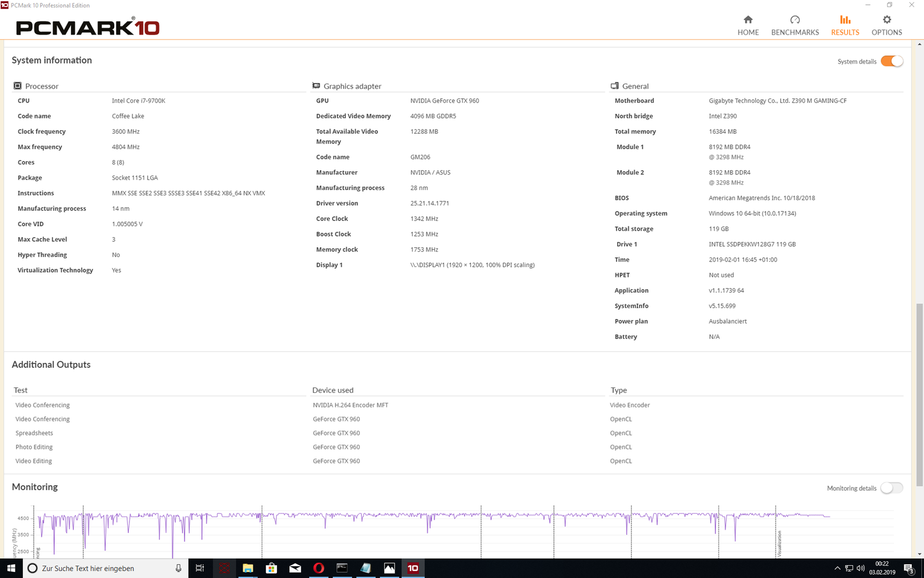Image resolution: width=924 pixels, height=578 pixels.
Task: Open the Windows Start menu
Action: (11, 568)
